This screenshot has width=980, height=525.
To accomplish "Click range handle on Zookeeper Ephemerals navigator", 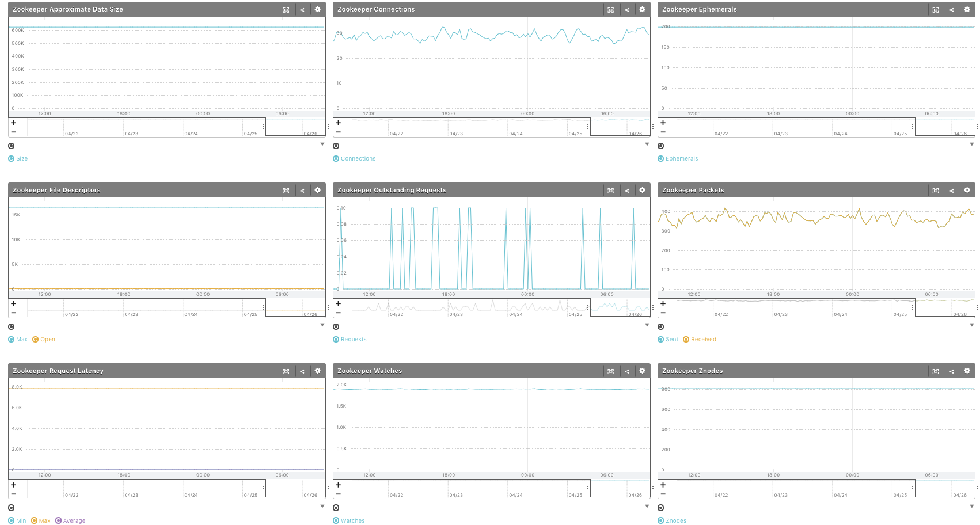I will click(913, 127).
